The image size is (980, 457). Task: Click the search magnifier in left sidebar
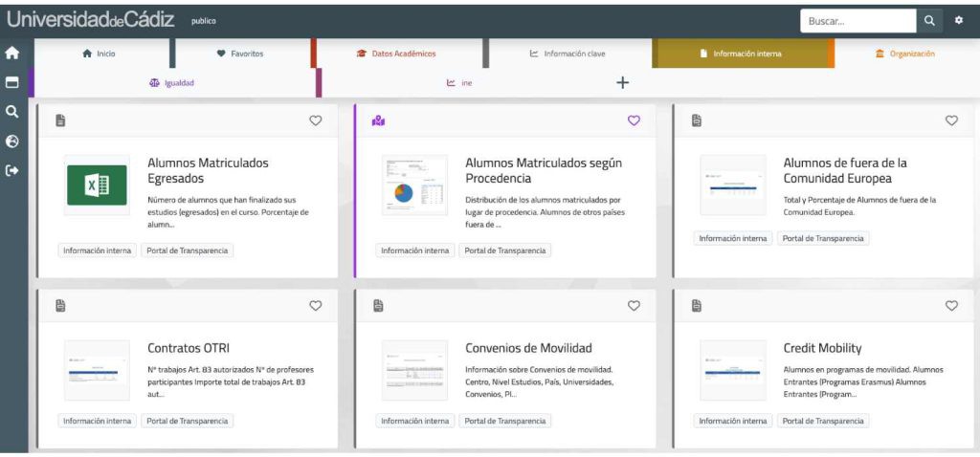point(12,112)
